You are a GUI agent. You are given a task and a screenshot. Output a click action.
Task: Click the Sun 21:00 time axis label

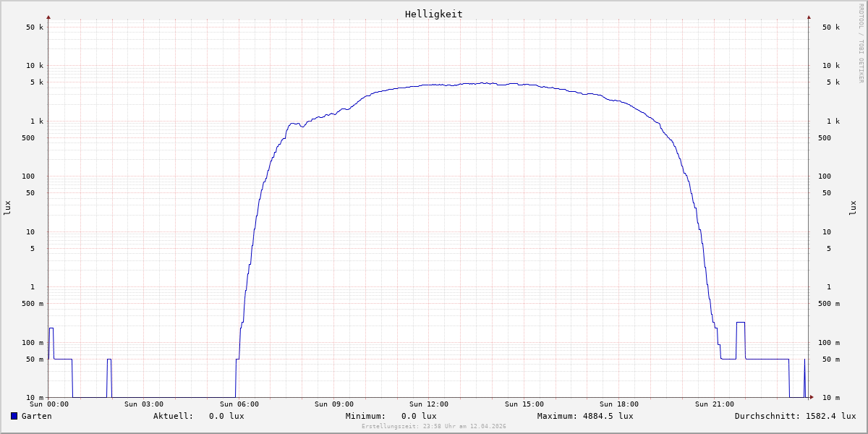click(x=715, y=404)
